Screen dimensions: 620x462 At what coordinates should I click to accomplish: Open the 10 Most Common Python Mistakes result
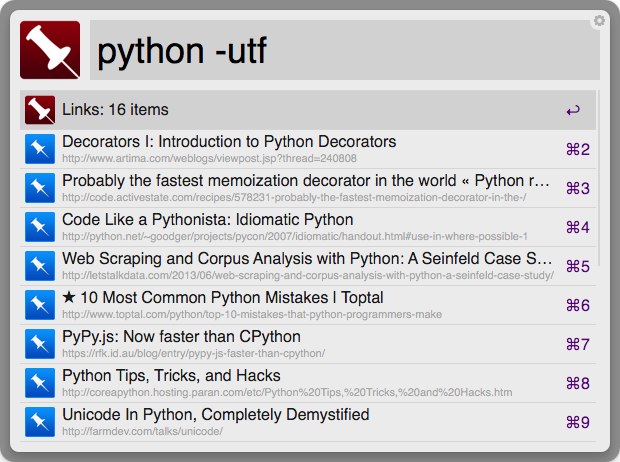click(x=222, y=298)
